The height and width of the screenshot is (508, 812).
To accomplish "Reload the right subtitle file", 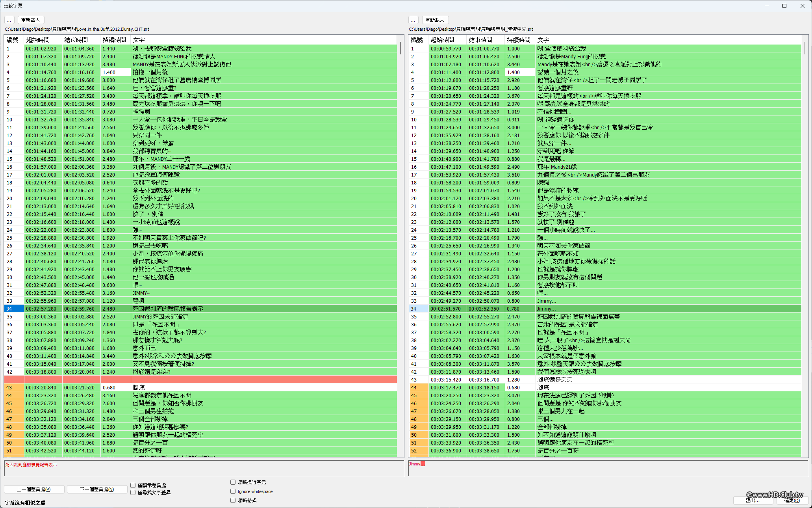I will click(x=435, y=20).
